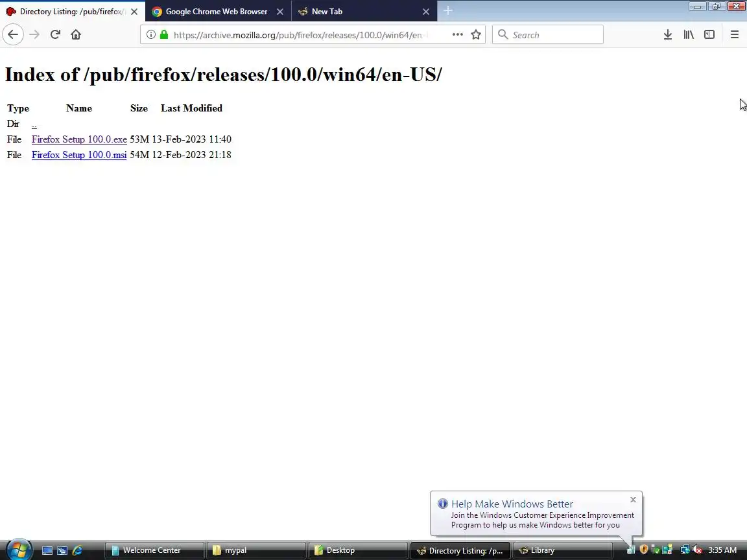747x560 pixels.
Task: Click Switch between windows quick launch icon
Action: 62,550
